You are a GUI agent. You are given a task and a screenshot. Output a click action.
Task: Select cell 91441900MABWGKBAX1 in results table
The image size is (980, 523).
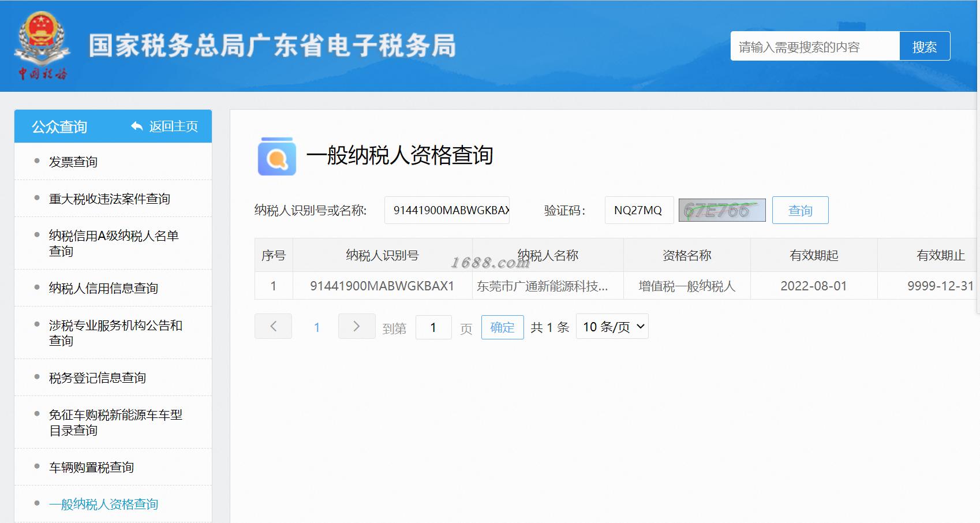(x=382, y=286)
